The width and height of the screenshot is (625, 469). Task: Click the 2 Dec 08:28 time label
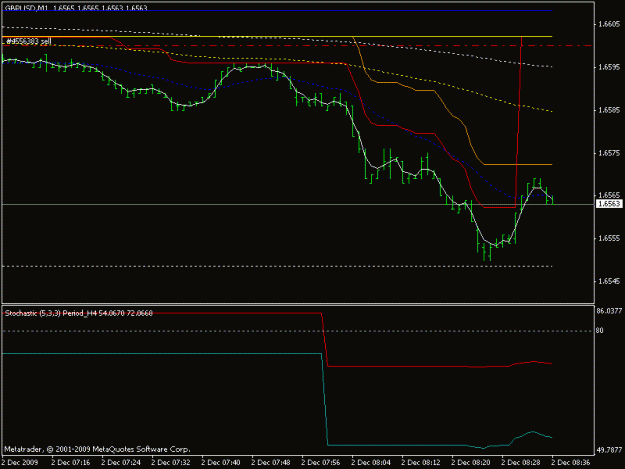tap(521, 462)
